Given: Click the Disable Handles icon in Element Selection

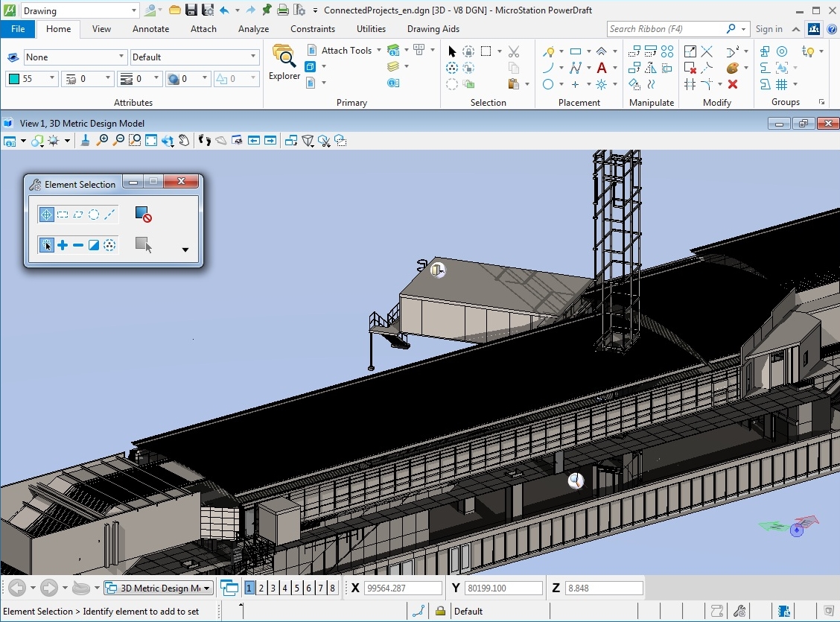Looking at the screenshot, I should pos(143,215).
